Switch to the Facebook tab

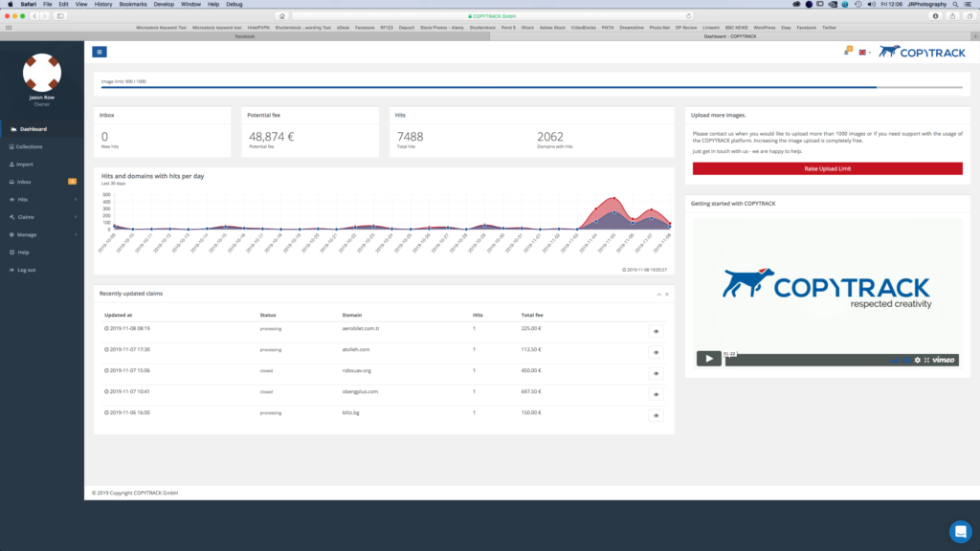[245, 36]
